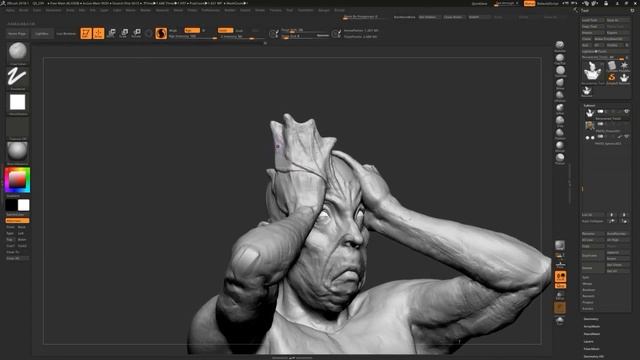Select the PolyMesh3D star tool thumbnail
The width and height of the screenshot is (640, 360).
click(x=624, y=65)
